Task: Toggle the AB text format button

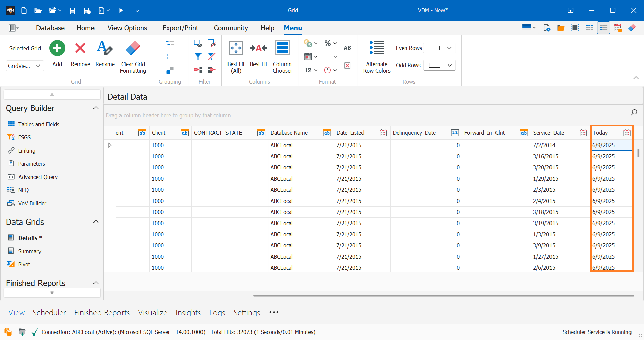Action: tap(347, 48)
